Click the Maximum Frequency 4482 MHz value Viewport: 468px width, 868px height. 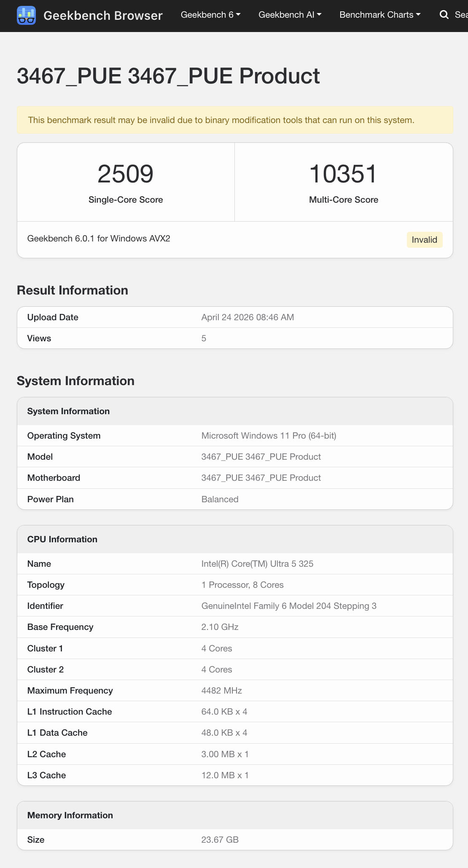(221, 691)
